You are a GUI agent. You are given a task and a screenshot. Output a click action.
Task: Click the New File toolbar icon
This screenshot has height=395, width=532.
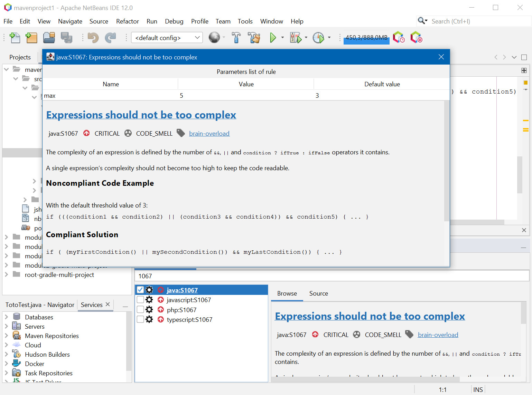pos(15,38)
